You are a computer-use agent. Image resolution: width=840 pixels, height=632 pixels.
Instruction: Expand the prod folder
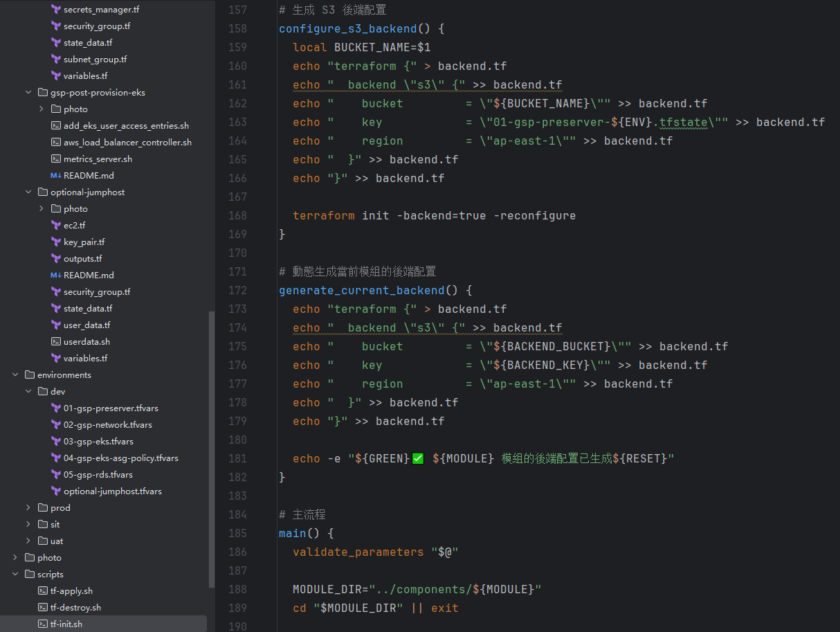(28, 508)
